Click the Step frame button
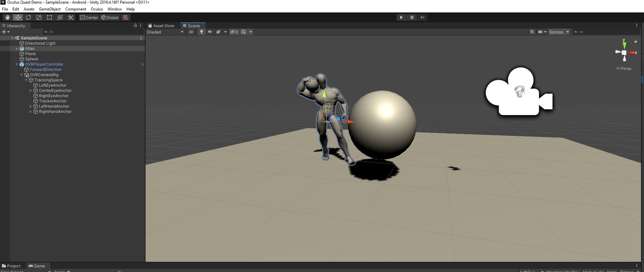Image resolution: width=644 pixels, height=272 pixels. (x=422, y=17)
